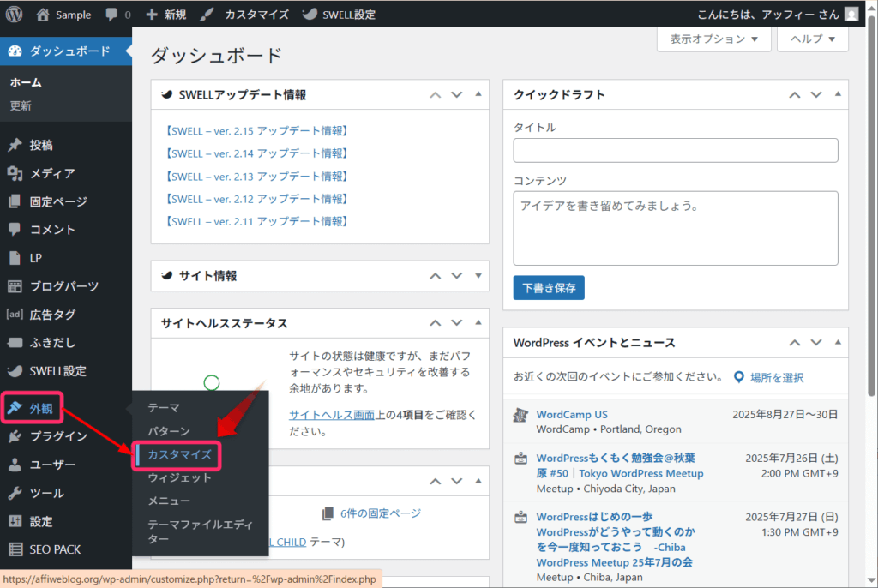
Task: Click the plus icon next to 新規
Action: [152, 15]
